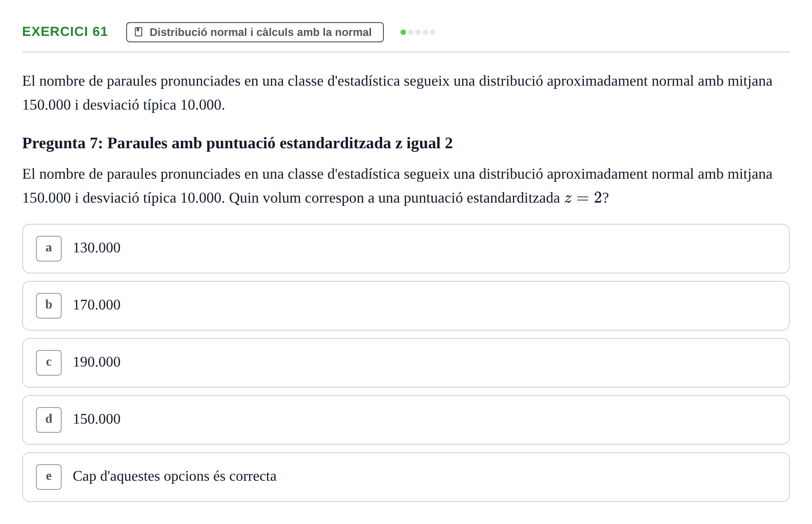812x524 pixels.
Task: Open the 'Distribució normal i càlculs amb la normal' tag
Action: coord(255,32)
